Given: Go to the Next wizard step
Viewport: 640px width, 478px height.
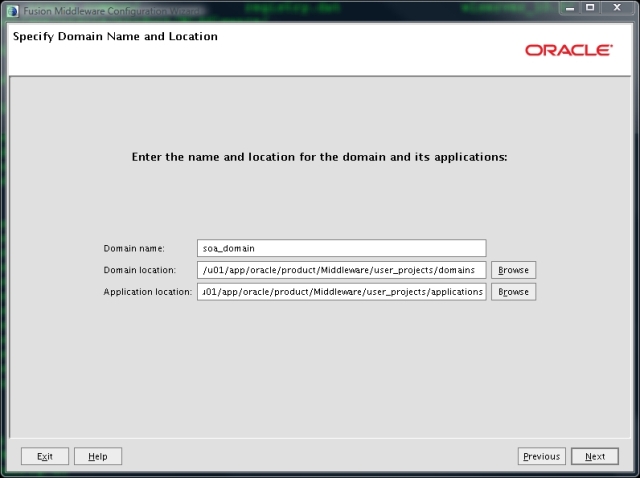Looking at the screenshot, I should coord(595,456).
